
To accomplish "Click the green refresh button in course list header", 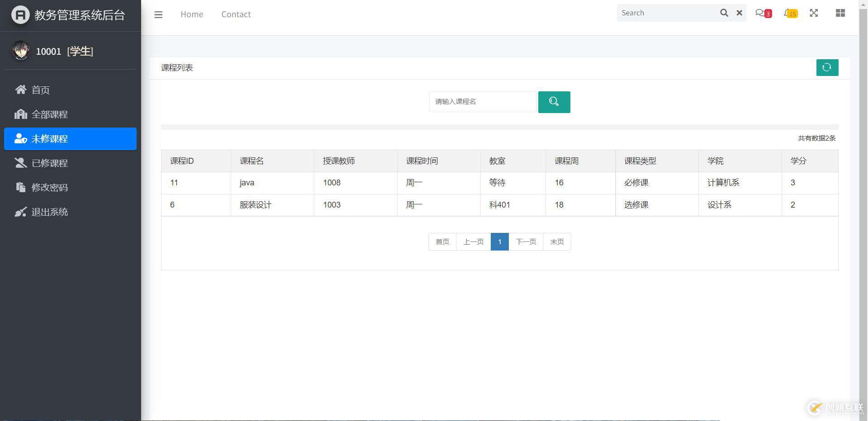I will click(x=827, y=67).
